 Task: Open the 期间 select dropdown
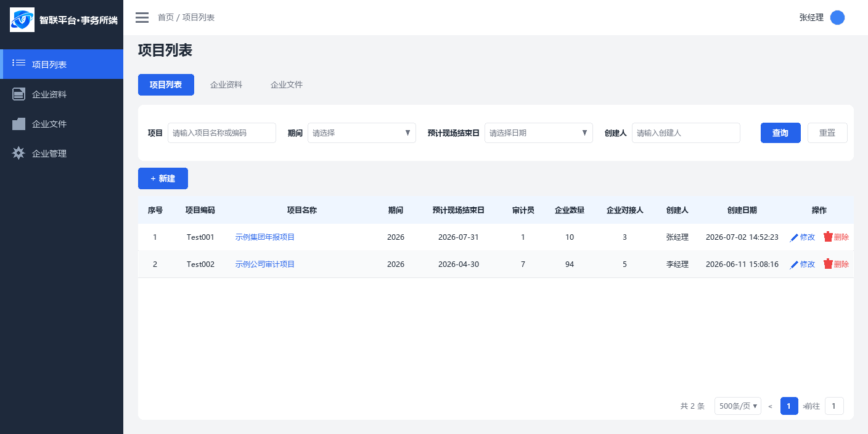click(362, 133)
